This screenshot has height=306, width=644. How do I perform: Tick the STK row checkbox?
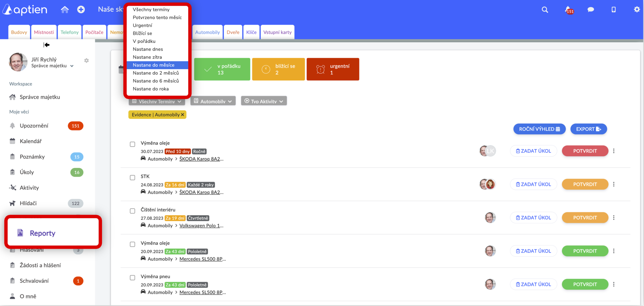coord(132,178)
